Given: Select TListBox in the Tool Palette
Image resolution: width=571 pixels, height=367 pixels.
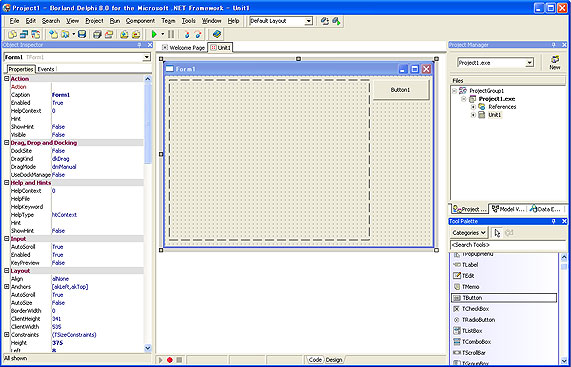Looking at the screenshot, I should 504,331.
